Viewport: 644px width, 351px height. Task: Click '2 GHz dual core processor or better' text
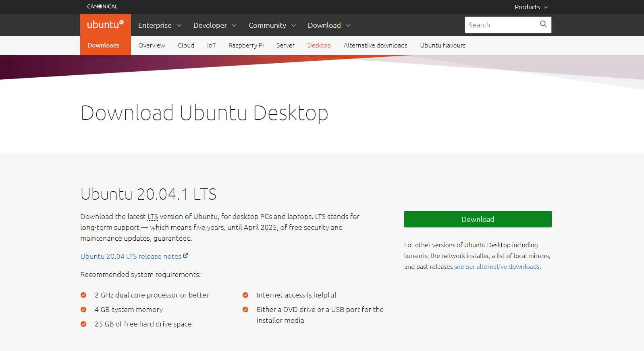[x=152, y=295]
